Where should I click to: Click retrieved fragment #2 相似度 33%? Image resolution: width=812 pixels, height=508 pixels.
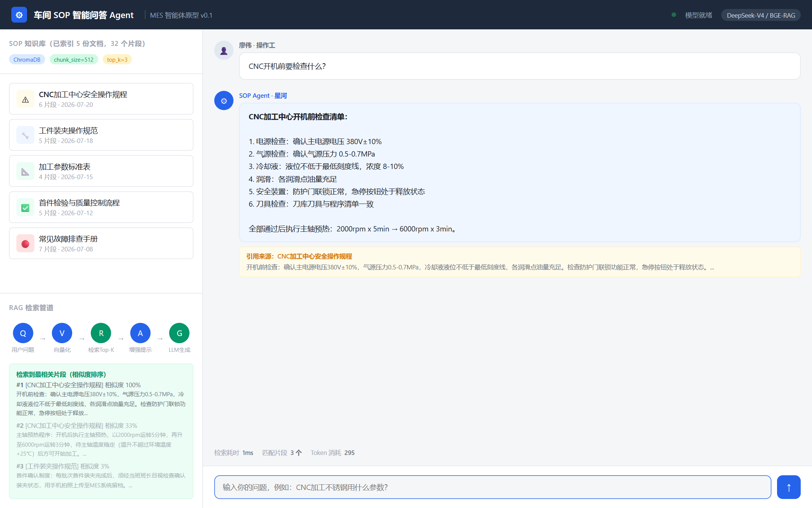tap(101, 440)
